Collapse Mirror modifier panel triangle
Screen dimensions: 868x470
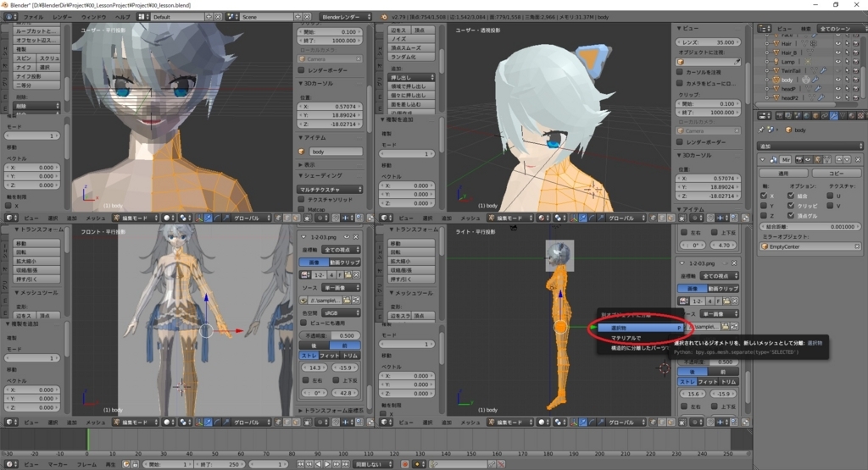point(763,159)
